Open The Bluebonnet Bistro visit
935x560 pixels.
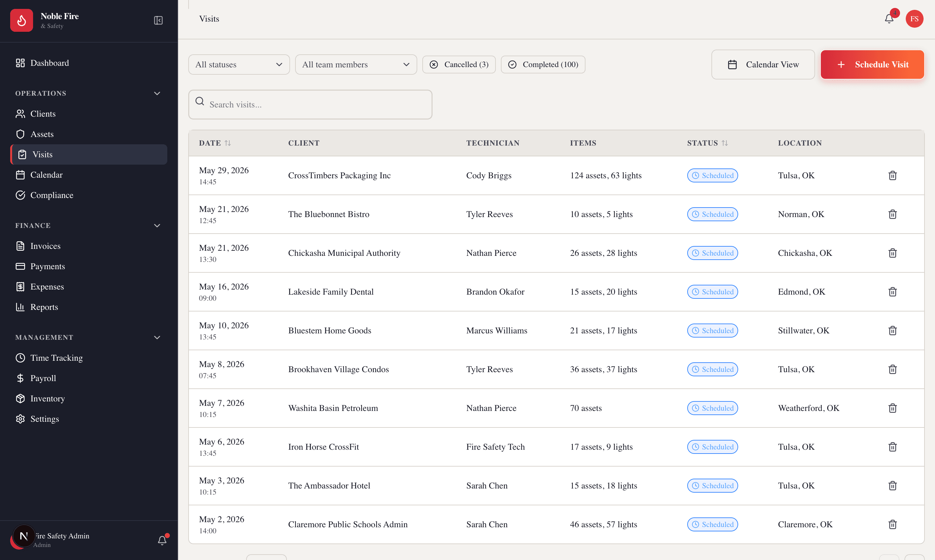[556, 214]
